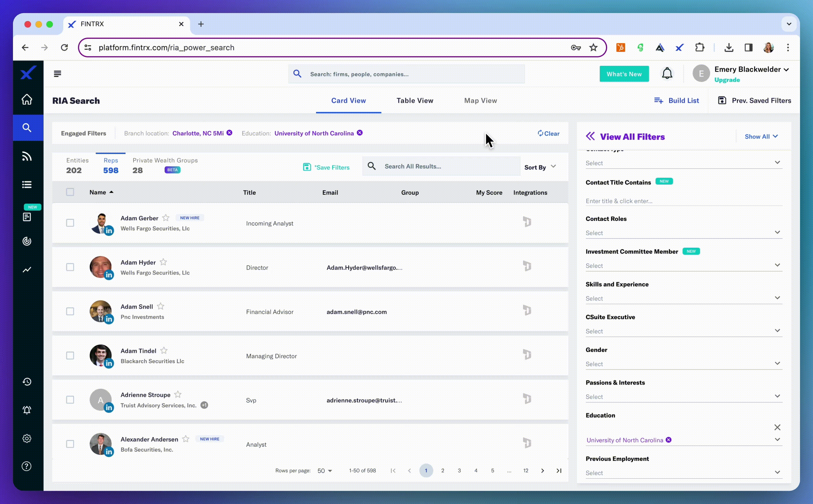Click the analytics chart icon in sidebar
This screenshot has height=504, width=813.
[27, 269]
